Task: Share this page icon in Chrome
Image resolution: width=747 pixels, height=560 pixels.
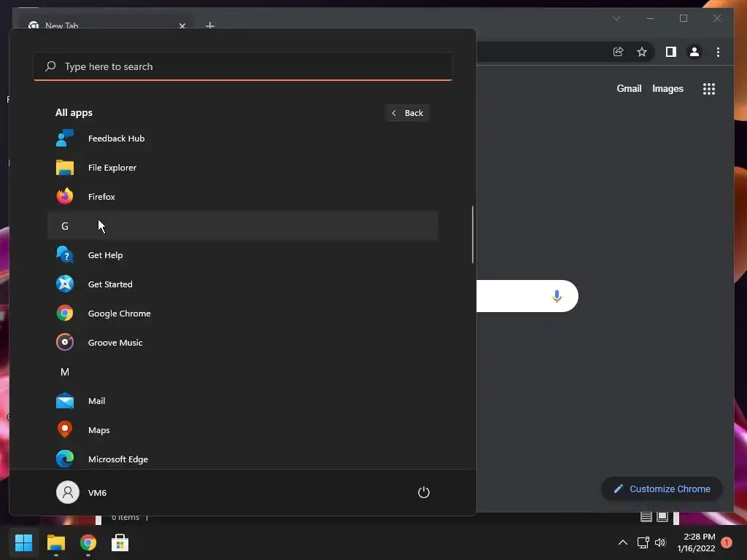Action: pyautogui.click(x=619, y=52)
